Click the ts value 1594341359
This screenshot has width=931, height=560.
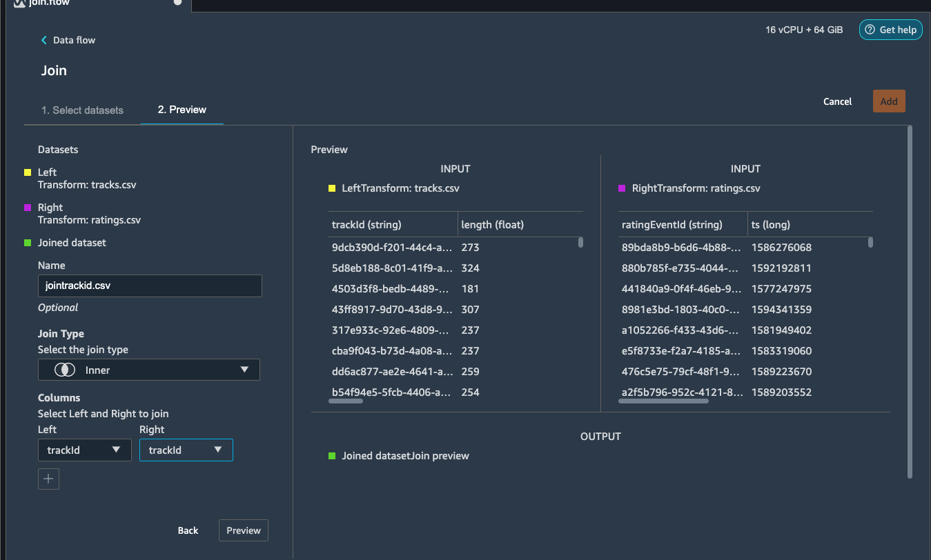(x=781, y=309)
